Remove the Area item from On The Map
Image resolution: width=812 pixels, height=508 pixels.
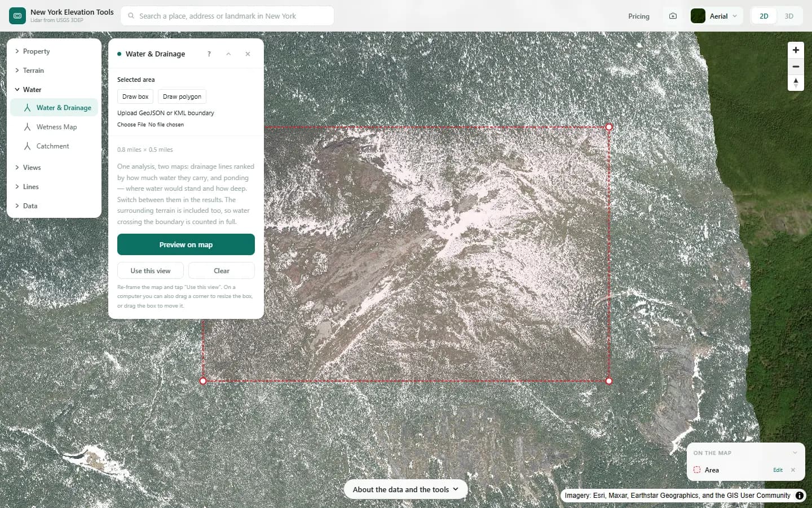pos(793,470)
